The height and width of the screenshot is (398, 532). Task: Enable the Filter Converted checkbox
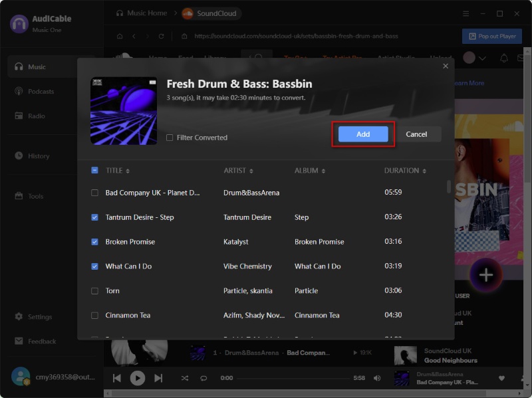pyautogui.click(x=170, y=138)
